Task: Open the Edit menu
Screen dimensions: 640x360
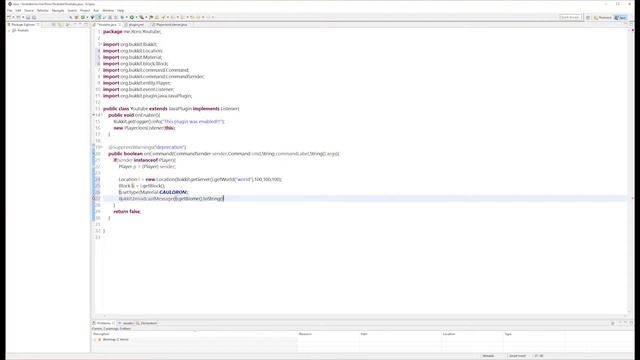Action: (18, 11)
